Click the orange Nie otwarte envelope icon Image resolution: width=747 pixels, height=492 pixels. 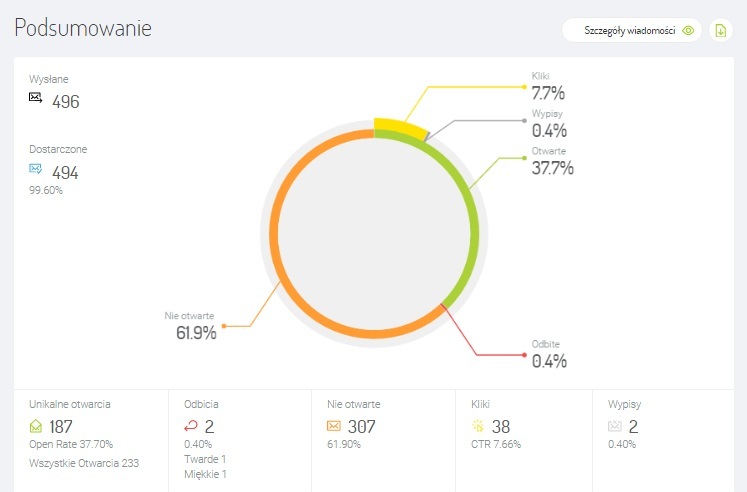[334, 426]
